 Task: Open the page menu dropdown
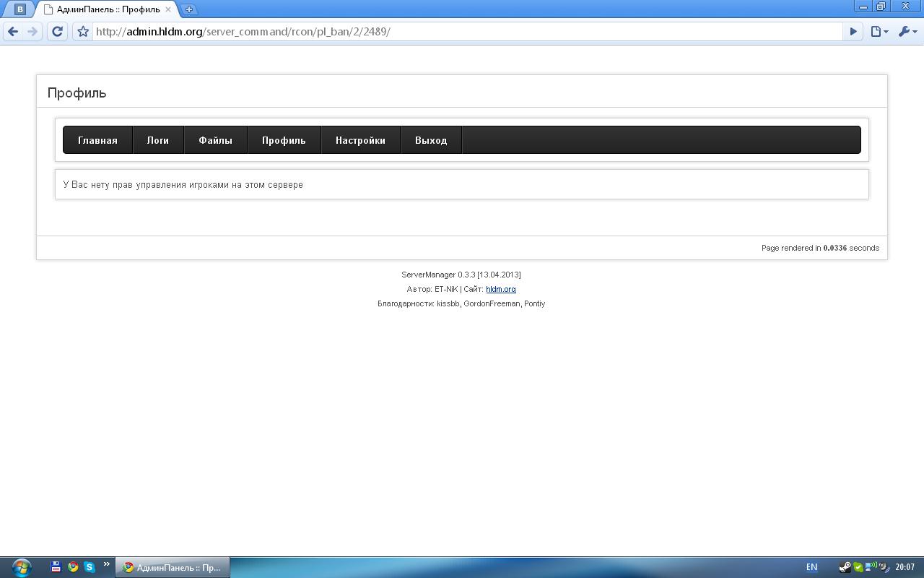pos(879,31)
